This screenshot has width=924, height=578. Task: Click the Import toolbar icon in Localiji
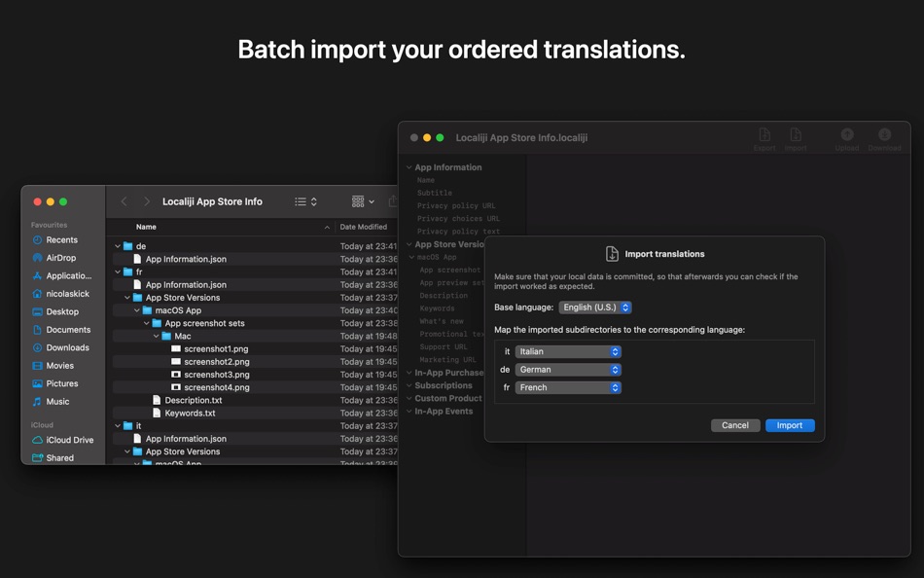tap(796, 140)
